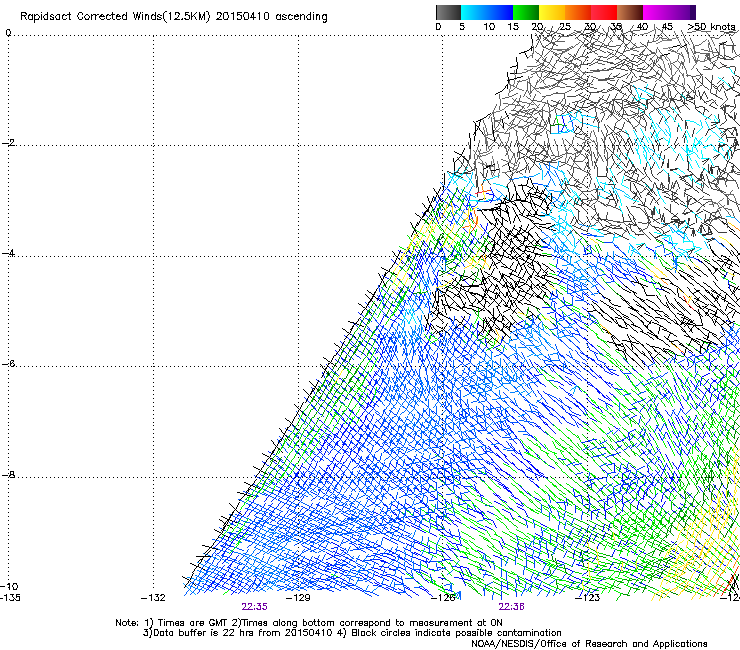
Task: Click the 'Data buffer is 22 hrs' note
Action: [x=201, y=633]
